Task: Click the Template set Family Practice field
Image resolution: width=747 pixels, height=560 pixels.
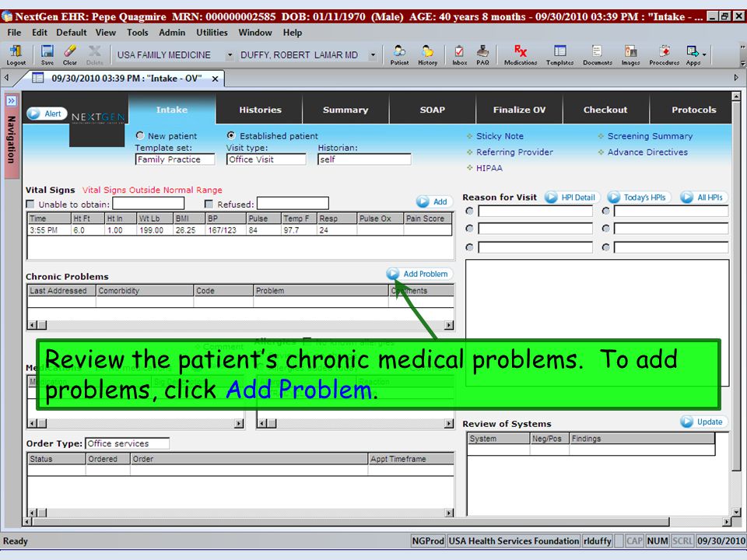Action: pyautogui.click(x=175, y=159)
